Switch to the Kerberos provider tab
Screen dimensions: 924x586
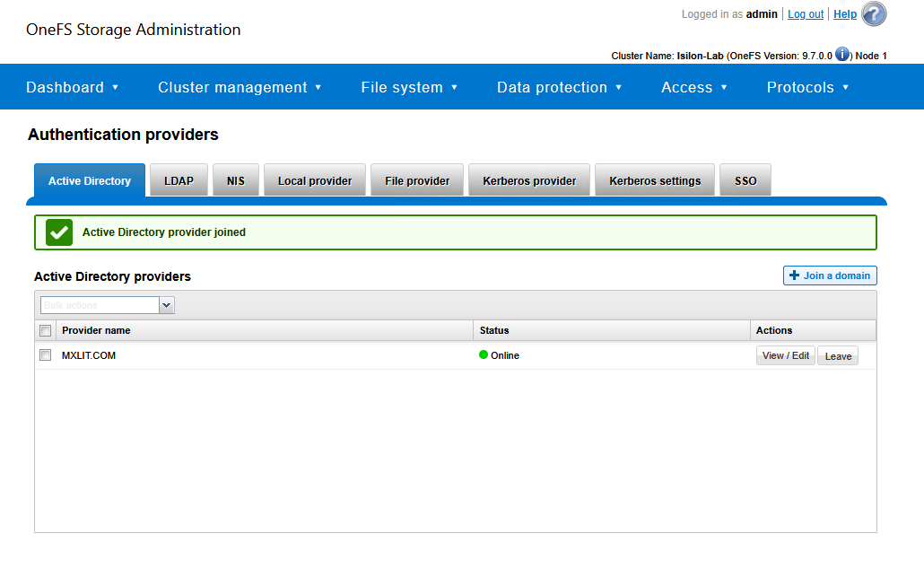529,180
